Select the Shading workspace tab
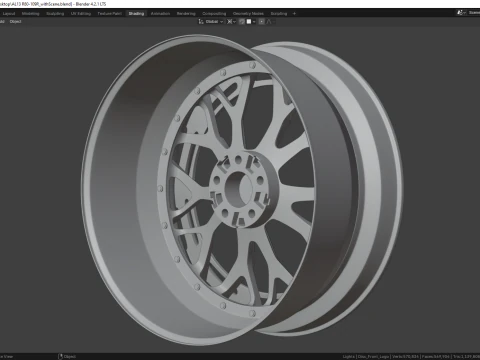The width and height of the screenshot is (480, 360). 136,14
